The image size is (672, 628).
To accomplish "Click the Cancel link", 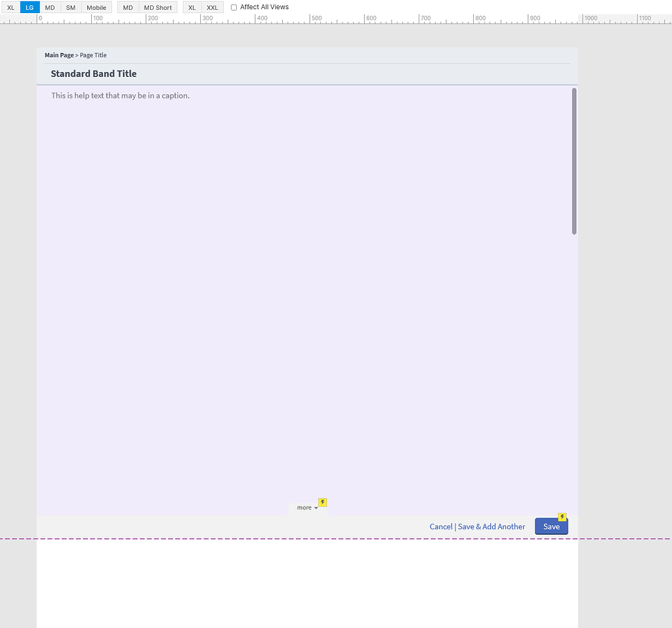I will click(441, 526).
